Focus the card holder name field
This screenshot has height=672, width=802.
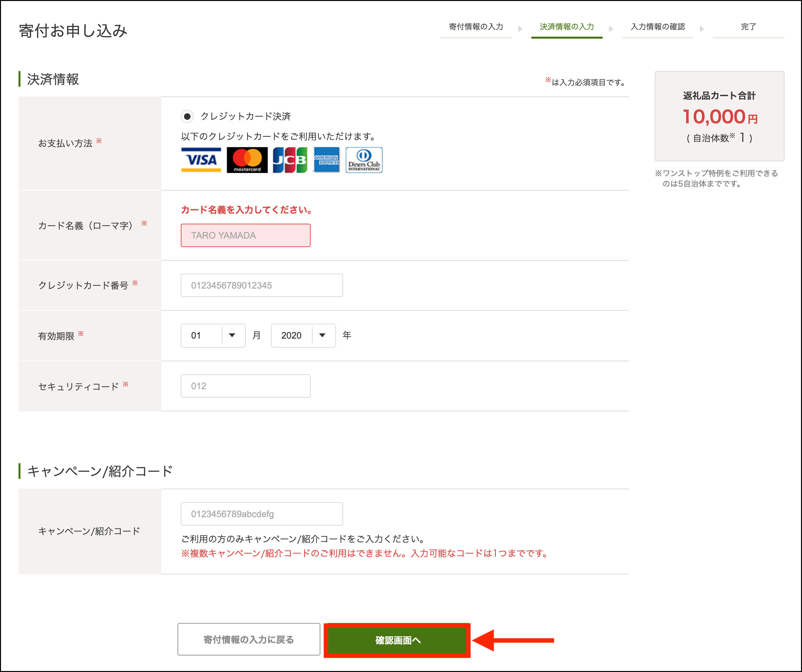(245, 235)
